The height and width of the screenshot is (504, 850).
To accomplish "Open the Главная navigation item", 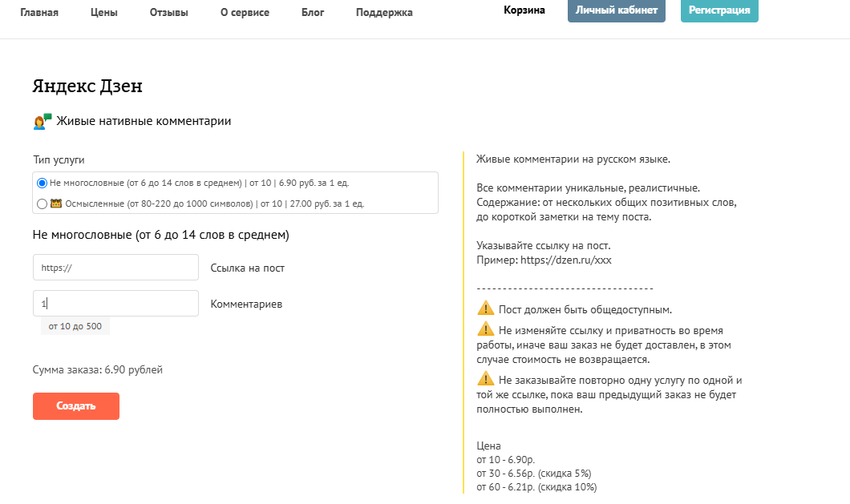I will tap(39, 13).
